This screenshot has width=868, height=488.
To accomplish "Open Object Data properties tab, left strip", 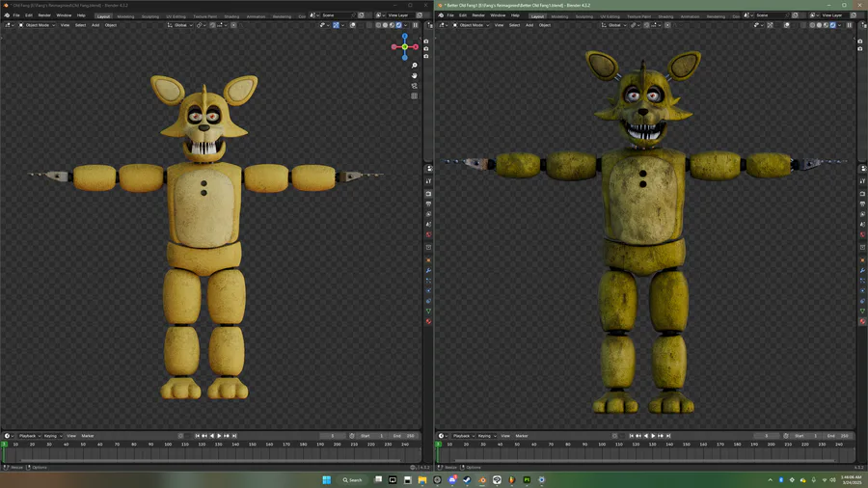I will coord(428,311).
